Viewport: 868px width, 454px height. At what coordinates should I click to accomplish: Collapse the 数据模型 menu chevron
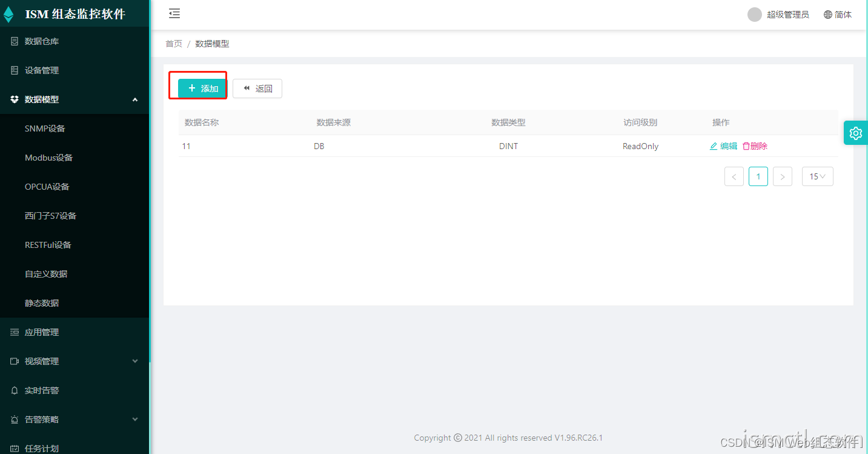tap(135, 99)
